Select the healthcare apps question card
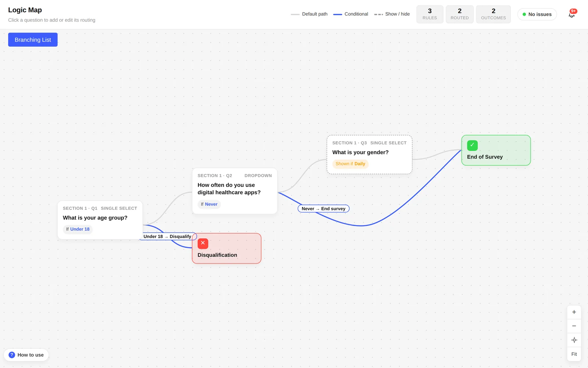Image resolution: width=588 pixels, height=368 pixels. 234,191
